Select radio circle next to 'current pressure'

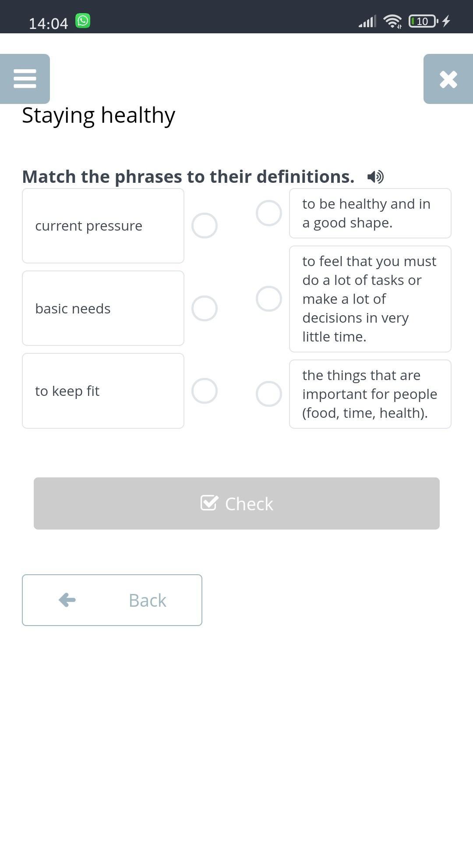[205, 226]
